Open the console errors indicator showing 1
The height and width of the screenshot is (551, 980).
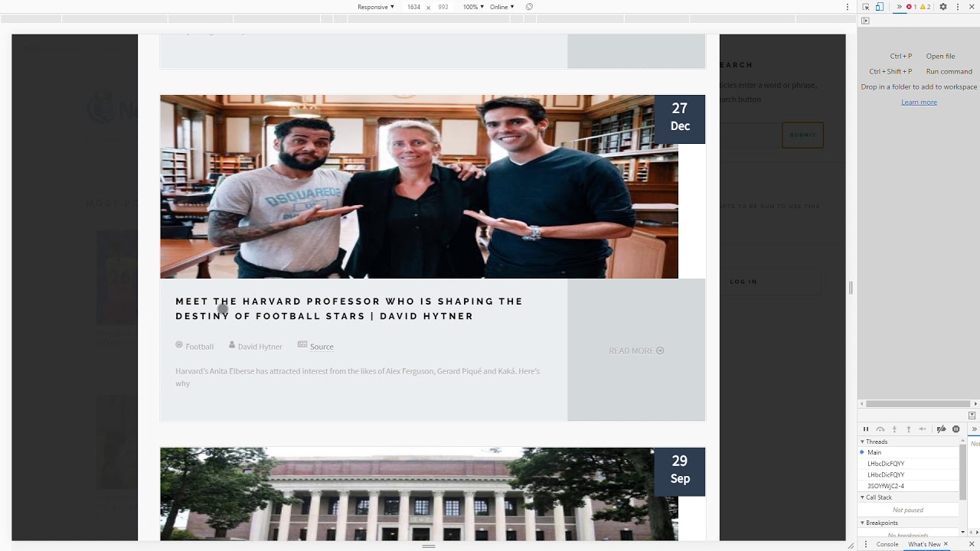[x=911, y=7]
